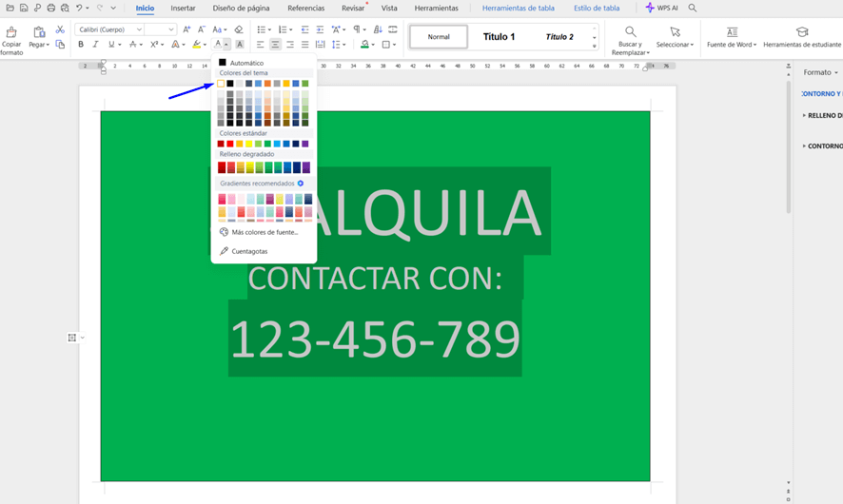Click the shading fill bucket icon

point(365,45)
